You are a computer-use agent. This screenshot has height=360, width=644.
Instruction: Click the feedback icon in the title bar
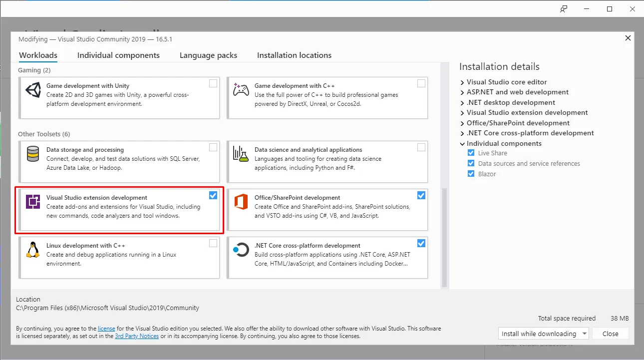coord(563,8)
